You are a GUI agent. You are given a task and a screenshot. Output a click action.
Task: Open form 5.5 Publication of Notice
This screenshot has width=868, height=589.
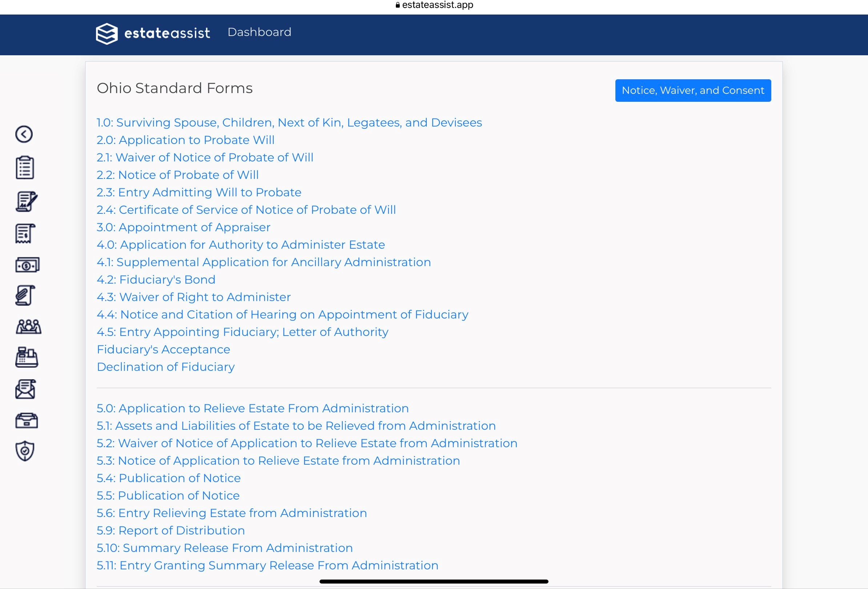(x=168, y=496)
